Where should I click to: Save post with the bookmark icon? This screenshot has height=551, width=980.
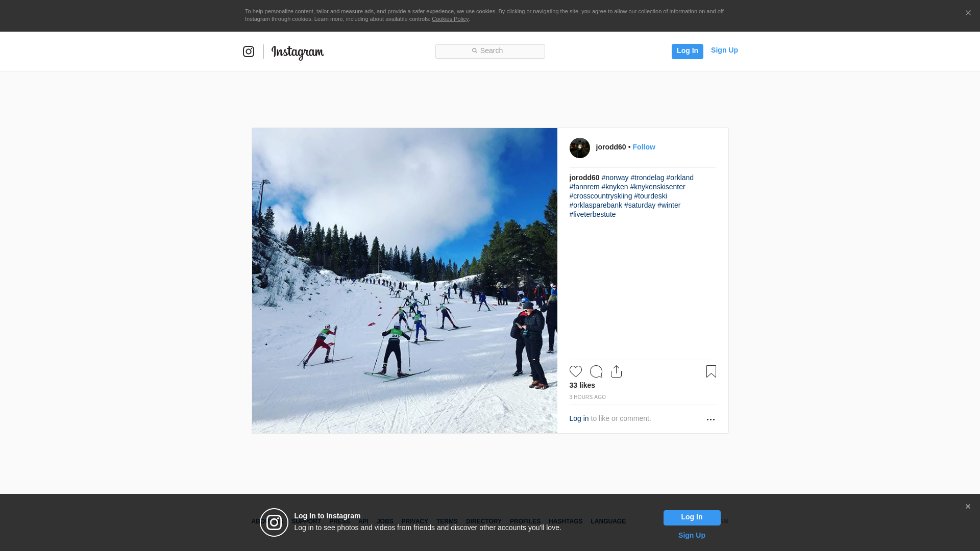[x=710, y=371]
